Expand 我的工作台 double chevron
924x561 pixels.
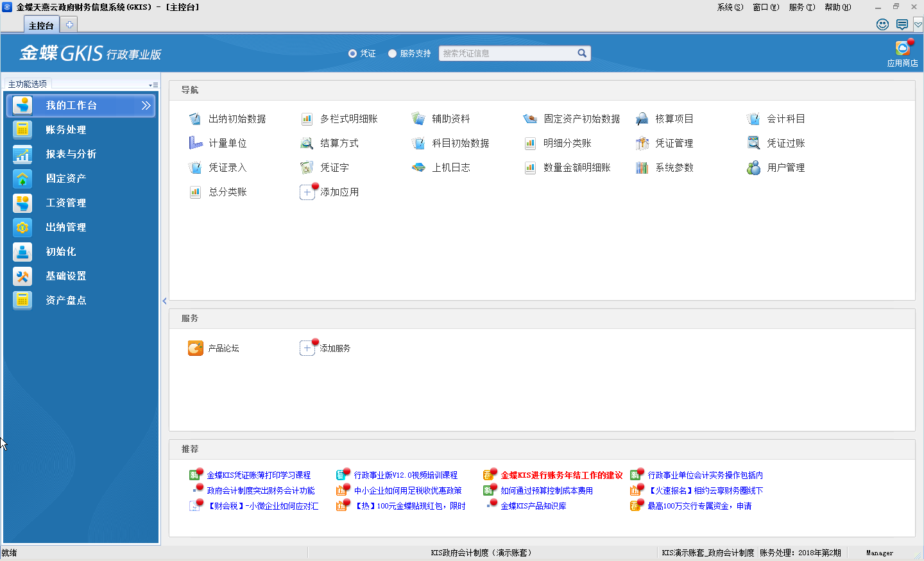coord(146,105)
